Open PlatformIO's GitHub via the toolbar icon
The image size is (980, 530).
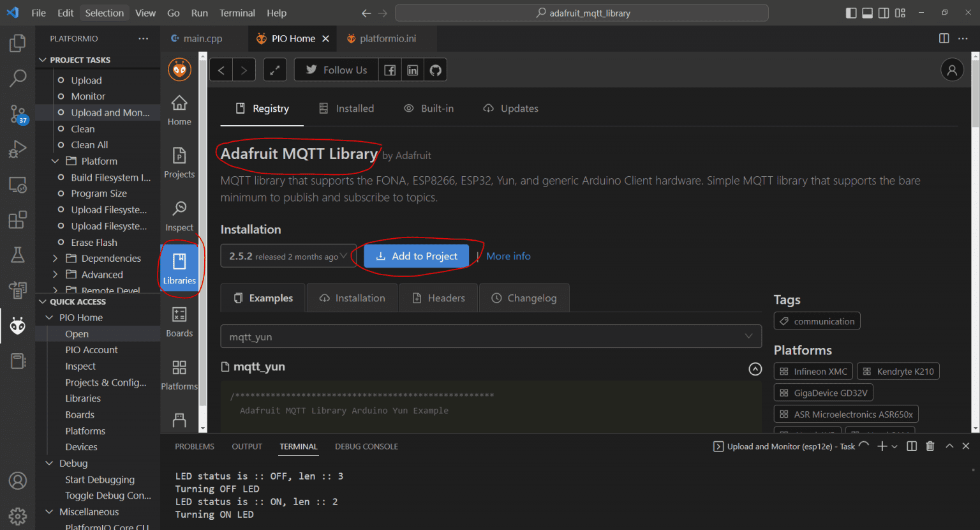pyautogui.click(x=435, y=70)
